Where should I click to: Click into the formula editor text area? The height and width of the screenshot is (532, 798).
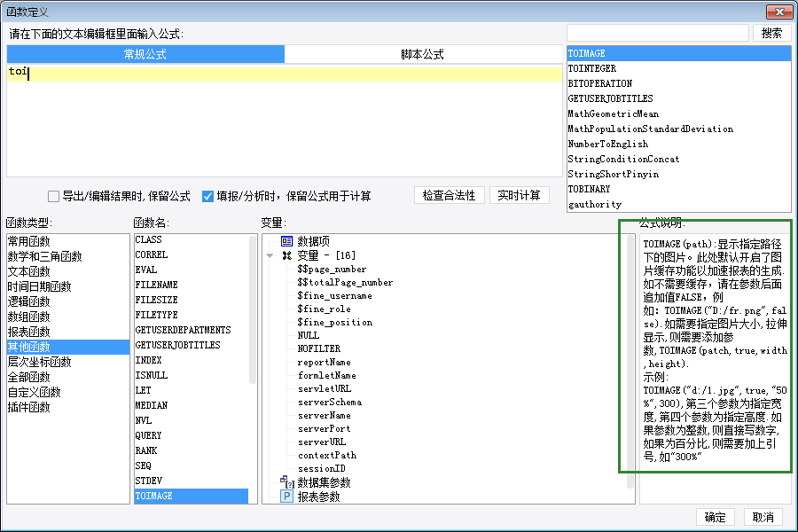pos(285,121)
